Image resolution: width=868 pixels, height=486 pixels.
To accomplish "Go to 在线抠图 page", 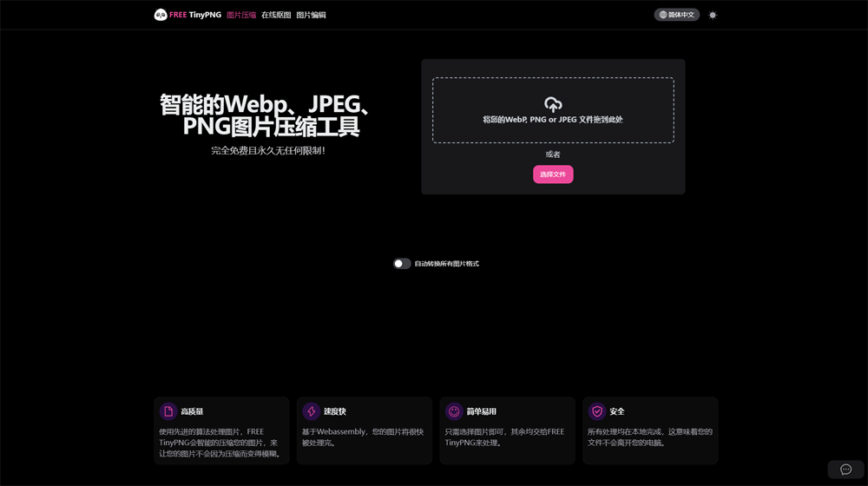I will [x=276, y=15].
